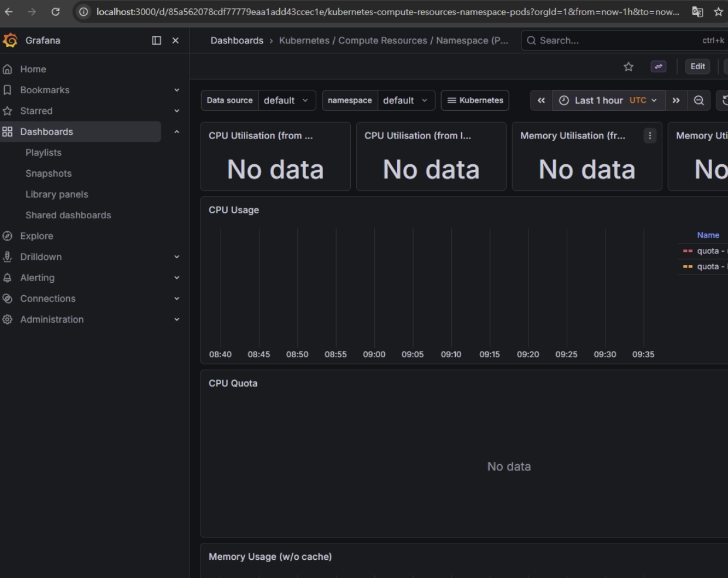
Task: Toggle the first quota legend series
Action: pos(708,251)
